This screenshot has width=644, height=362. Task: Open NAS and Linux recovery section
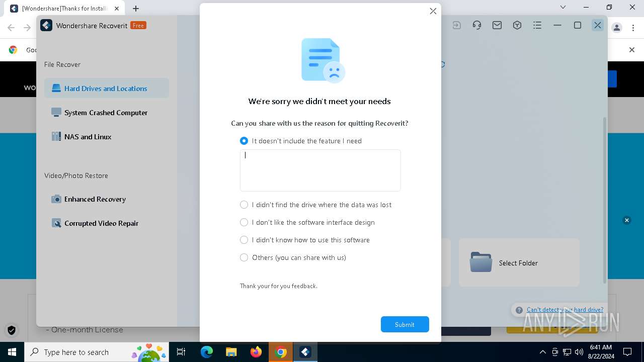[x=106, y=137]
